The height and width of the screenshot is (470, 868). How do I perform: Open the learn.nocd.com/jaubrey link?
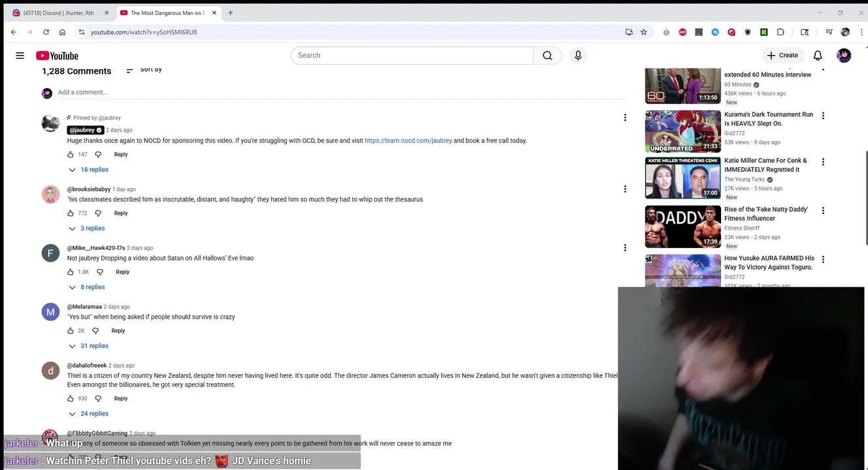tap(408, 141)
